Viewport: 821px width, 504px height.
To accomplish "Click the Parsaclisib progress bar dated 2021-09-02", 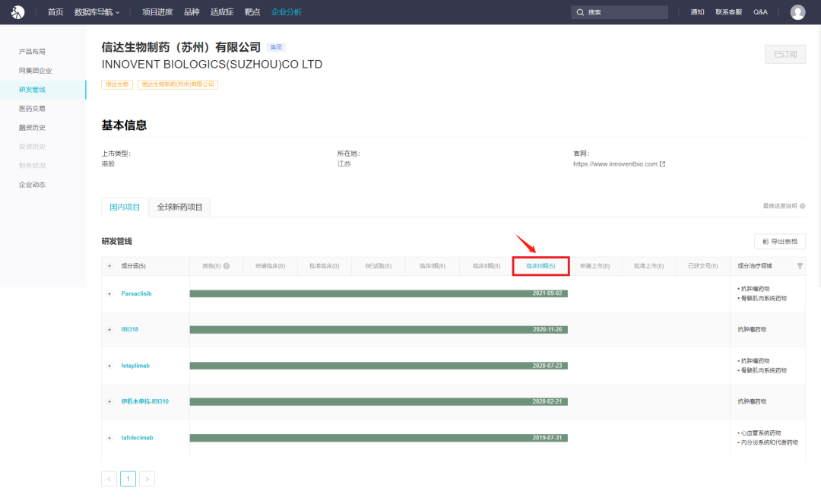I will 379,293.
